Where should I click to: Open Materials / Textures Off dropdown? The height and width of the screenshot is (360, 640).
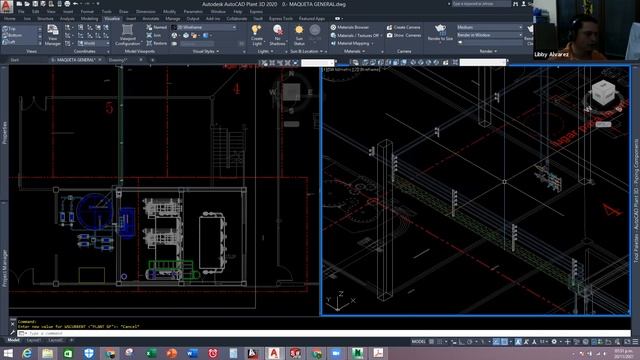click(356, 36)
